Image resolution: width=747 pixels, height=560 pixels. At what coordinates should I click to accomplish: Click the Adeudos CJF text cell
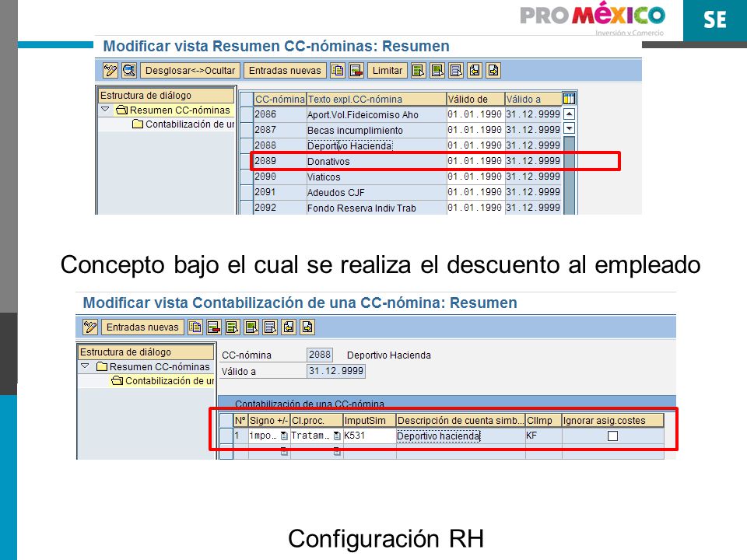click(377, 193)
